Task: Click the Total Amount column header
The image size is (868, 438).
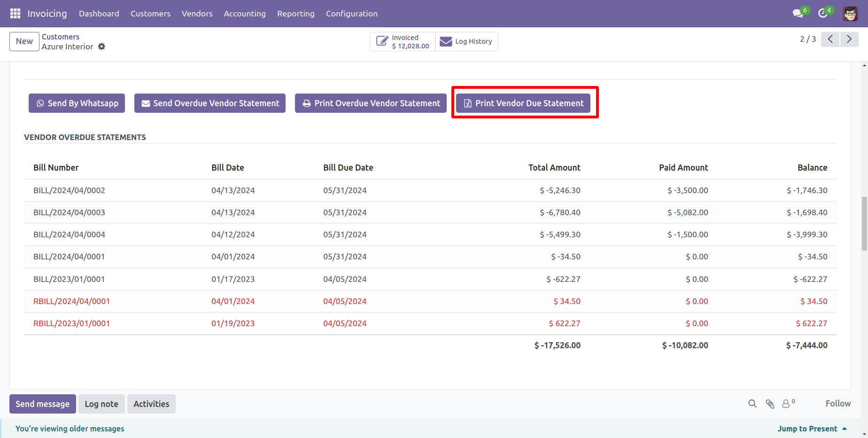Action: [554, 168]
